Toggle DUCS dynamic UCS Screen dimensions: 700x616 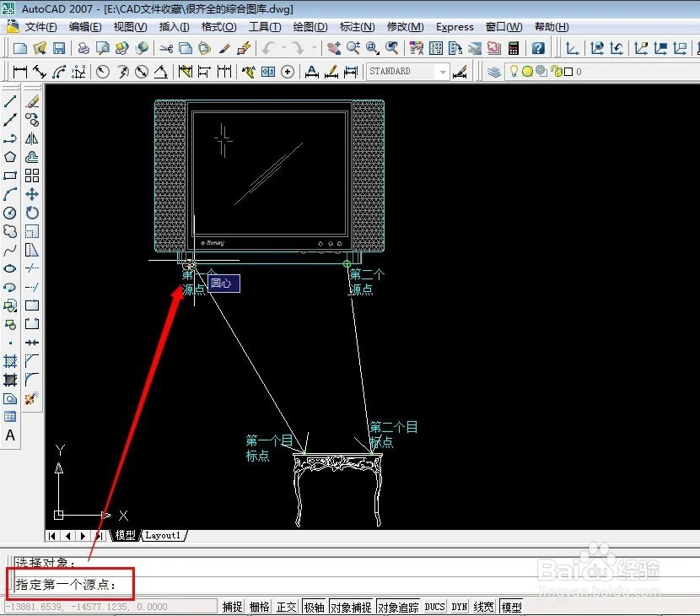(x=435, y=607)
